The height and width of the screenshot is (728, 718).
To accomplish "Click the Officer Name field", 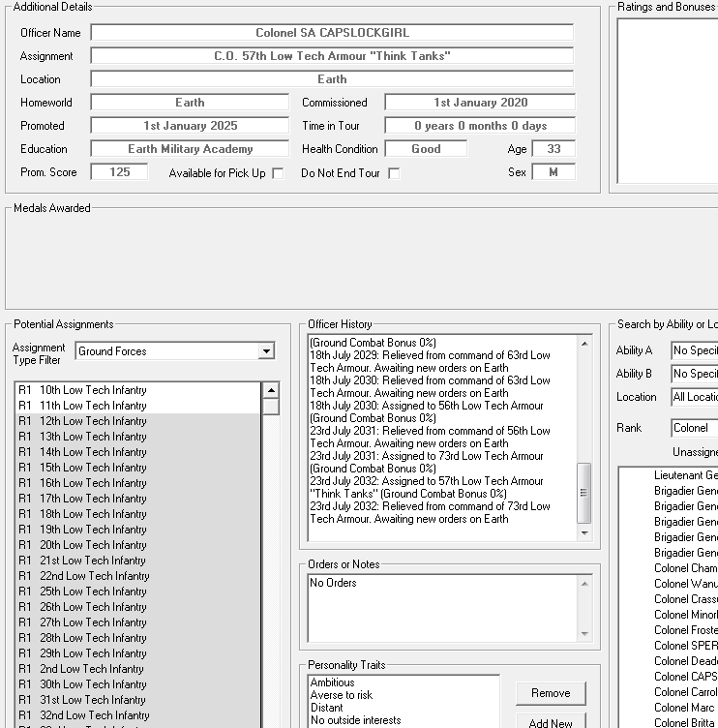I will (332, 33).
